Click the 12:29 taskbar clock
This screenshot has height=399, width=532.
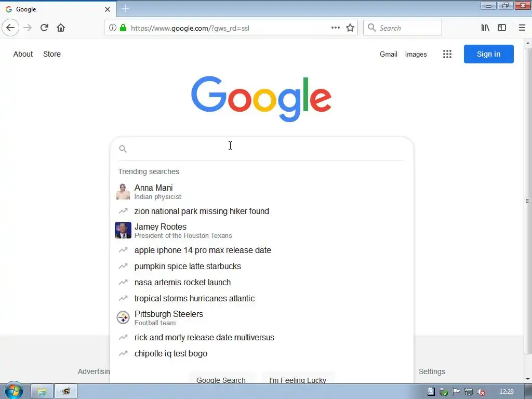[507, 392]
